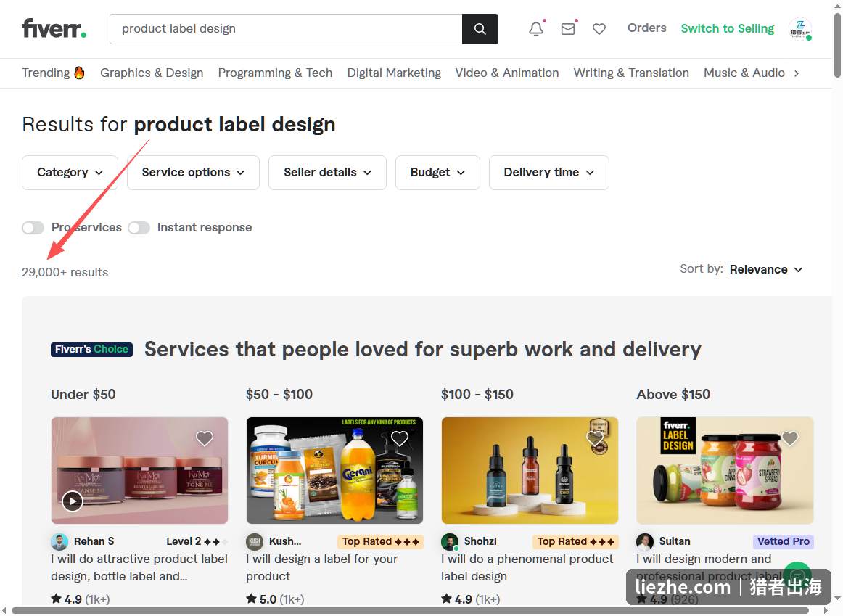Open the Service options dropdown
843x616 pixels.
(x=193, y=173)
